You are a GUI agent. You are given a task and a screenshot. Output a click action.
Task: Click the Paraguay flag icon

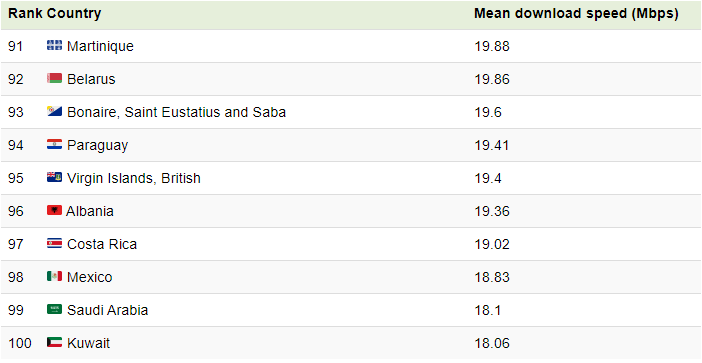coord(54,145)
